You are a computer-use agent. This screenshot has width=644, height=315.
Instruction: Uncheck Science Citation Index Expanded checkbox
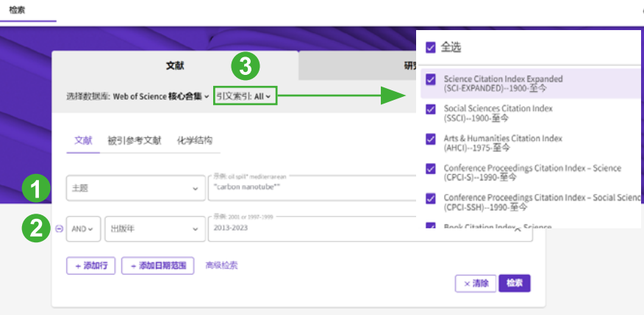point(430,79)
